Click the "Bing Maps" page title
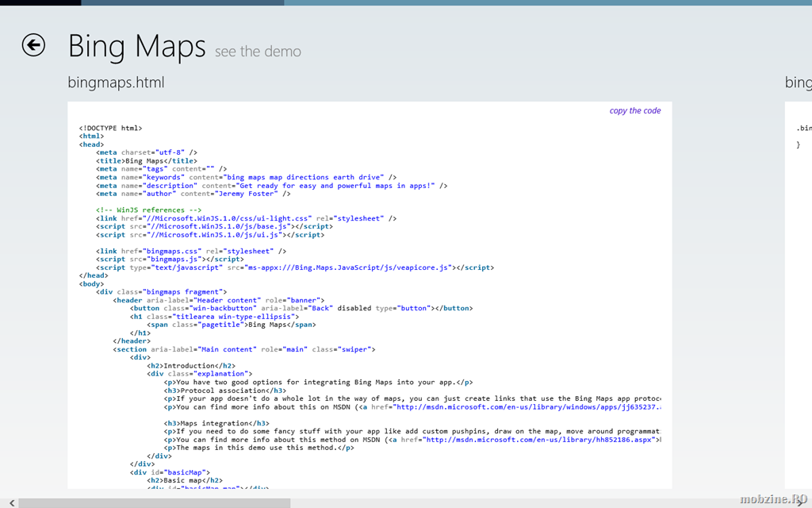The height and width of the screenshot is (508, 812). coord(136,46)
